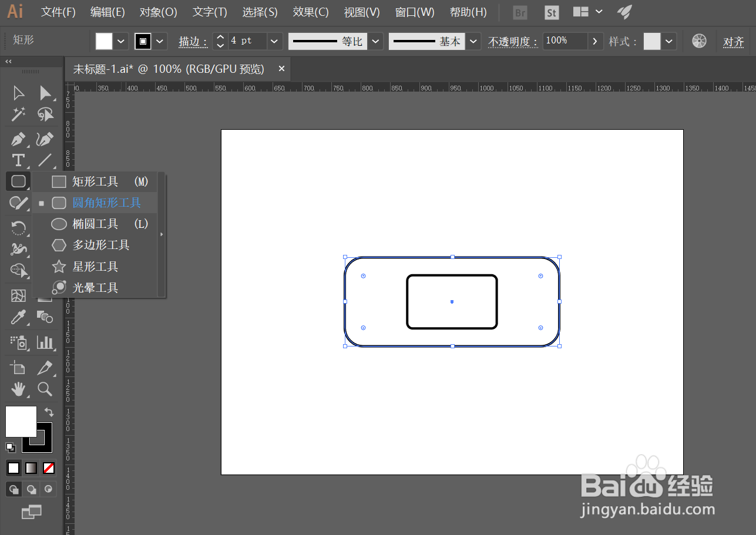Open stroke weight dropdown

tap(274, 41)
